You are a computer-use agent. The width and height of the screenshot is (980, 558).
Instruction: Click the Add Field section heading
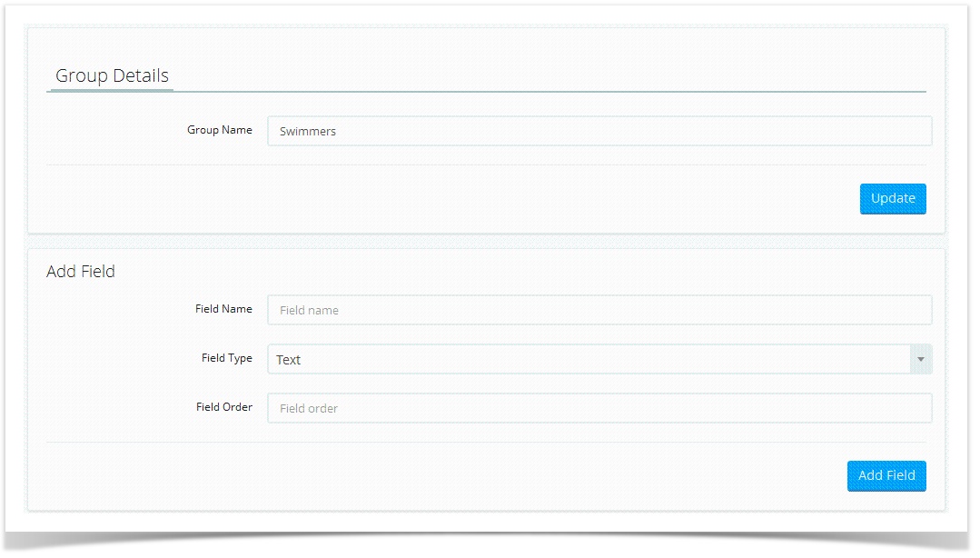point(81,272)
